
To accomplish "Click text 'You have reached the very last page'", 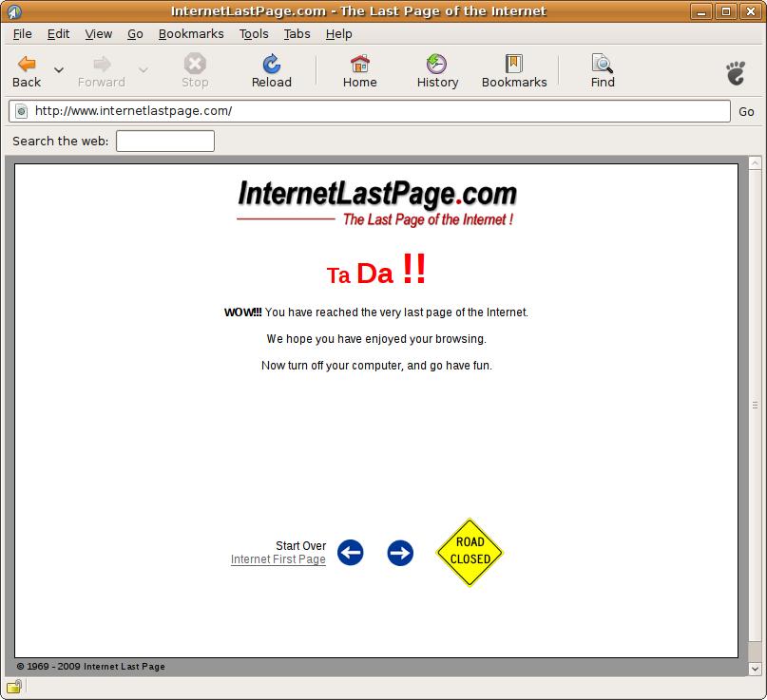I will (x=359, y=312).
